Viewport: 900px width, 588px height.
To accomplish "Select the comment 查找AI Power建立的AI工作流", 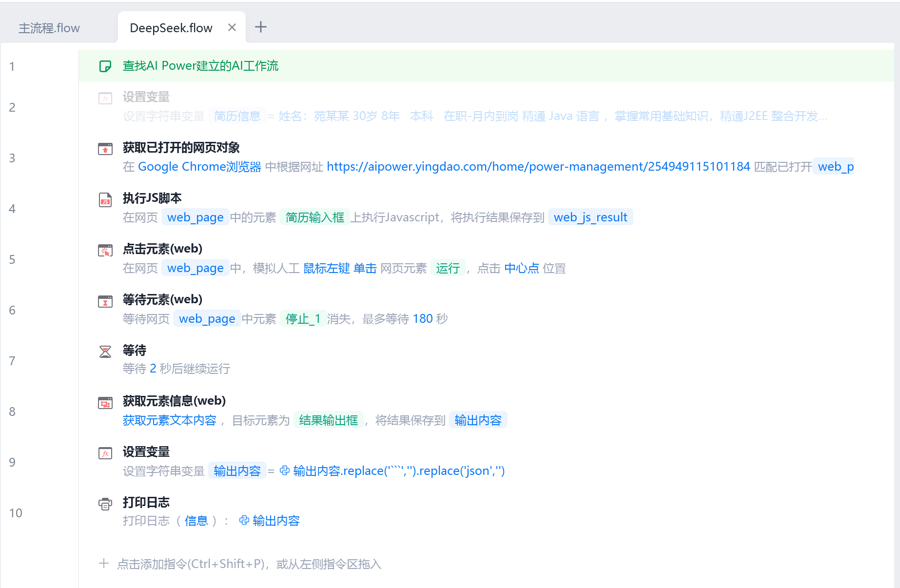I will (x=200, y=66).
